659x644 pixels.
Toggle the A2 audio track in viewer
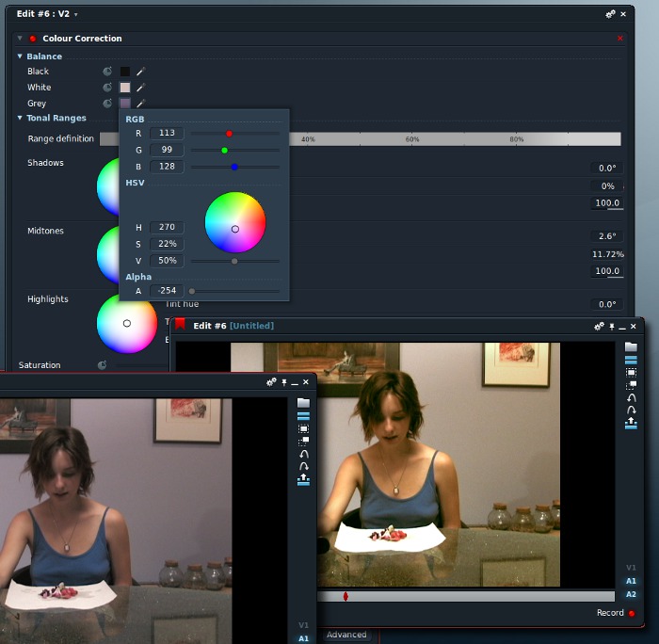631,595
